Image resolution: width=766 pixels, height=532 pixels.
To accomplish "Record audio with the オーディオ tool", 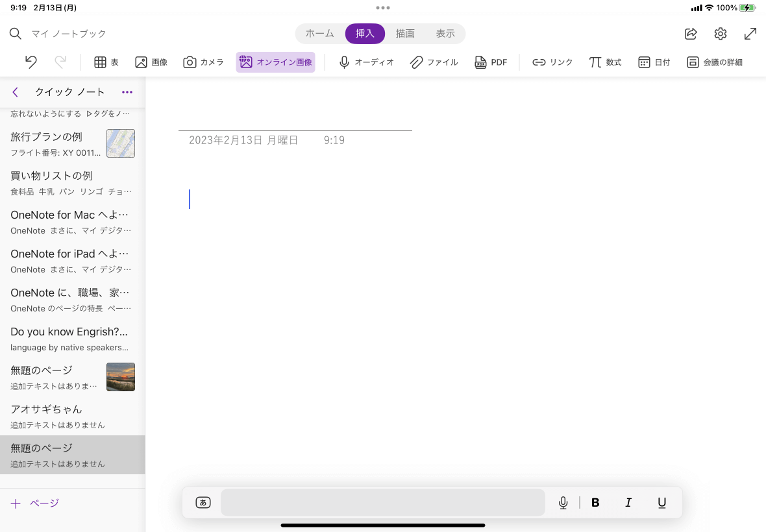I will (366, 62).
